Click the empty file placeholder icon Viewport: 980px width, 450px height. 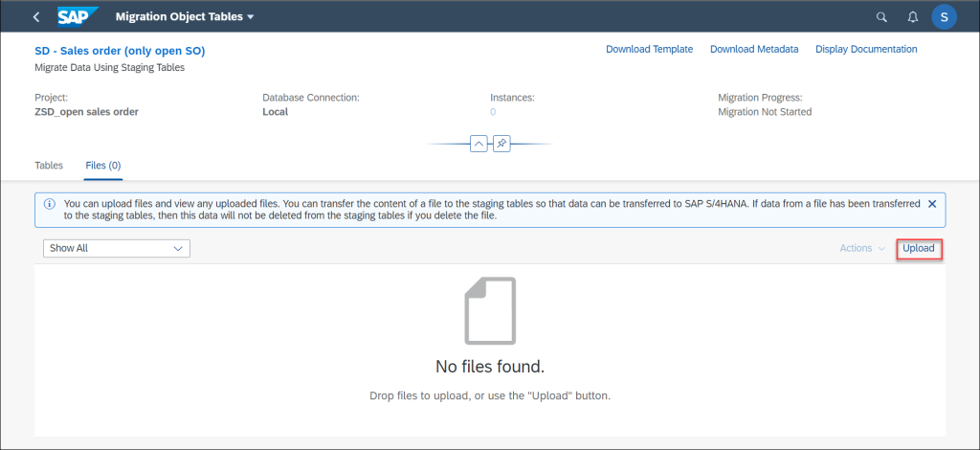coord(490,310)
